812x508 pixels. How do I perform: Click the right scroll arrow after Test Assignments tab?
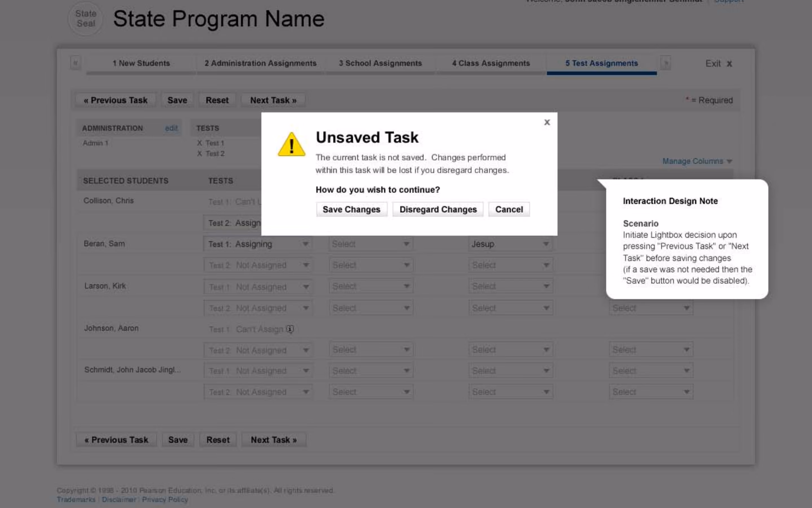click(x=666, y=63)
